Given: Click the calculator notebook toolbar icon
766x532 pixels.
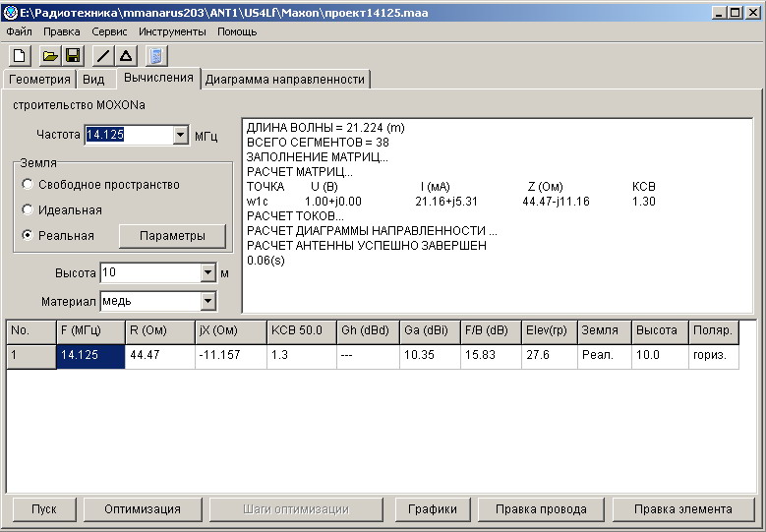Looking at the screenshot, I should tap(157, 56).
